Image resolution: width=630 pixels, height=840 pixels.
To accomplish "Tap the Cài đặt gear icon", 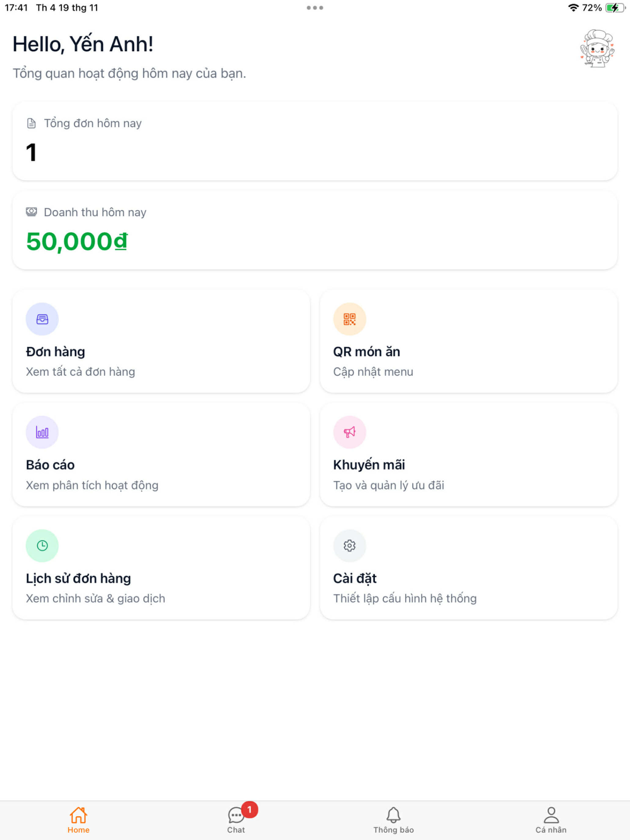I will pos(349,546).
